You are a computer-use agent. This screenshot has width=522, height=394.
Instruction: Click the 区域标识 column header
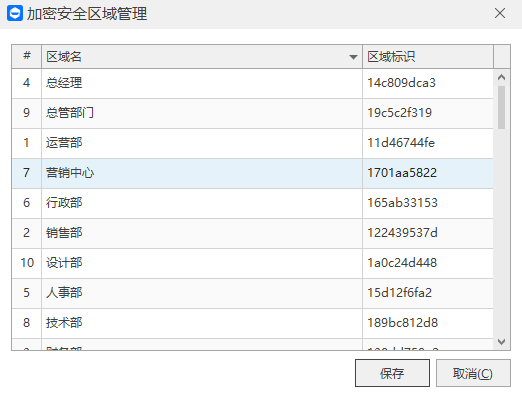pos(428,57)
